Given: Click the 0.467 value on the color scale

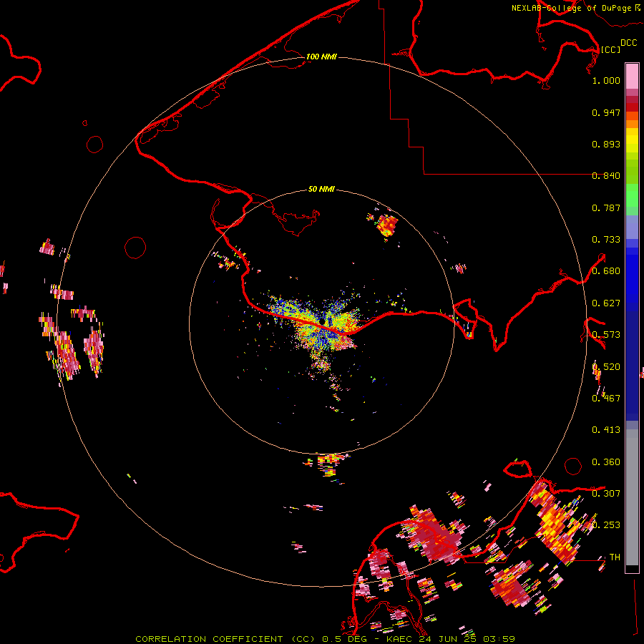Looking at the screenshot, I should (x=606, y=399).
